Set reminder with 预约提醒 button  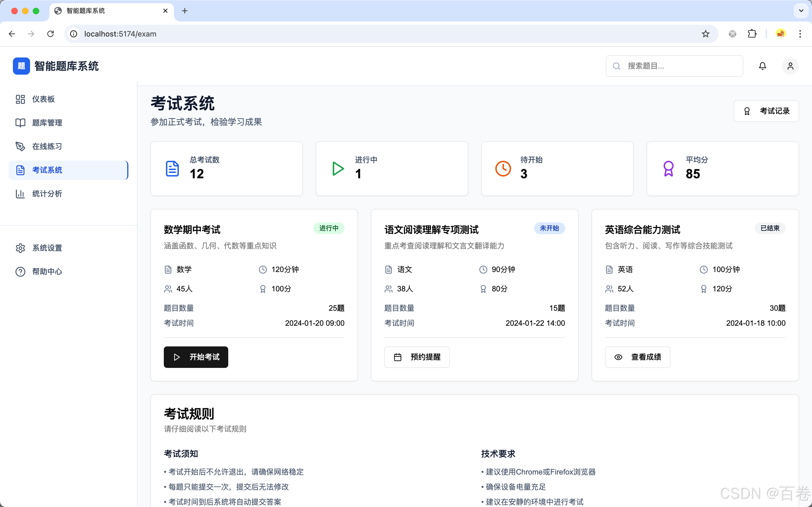tap(417, 357)
